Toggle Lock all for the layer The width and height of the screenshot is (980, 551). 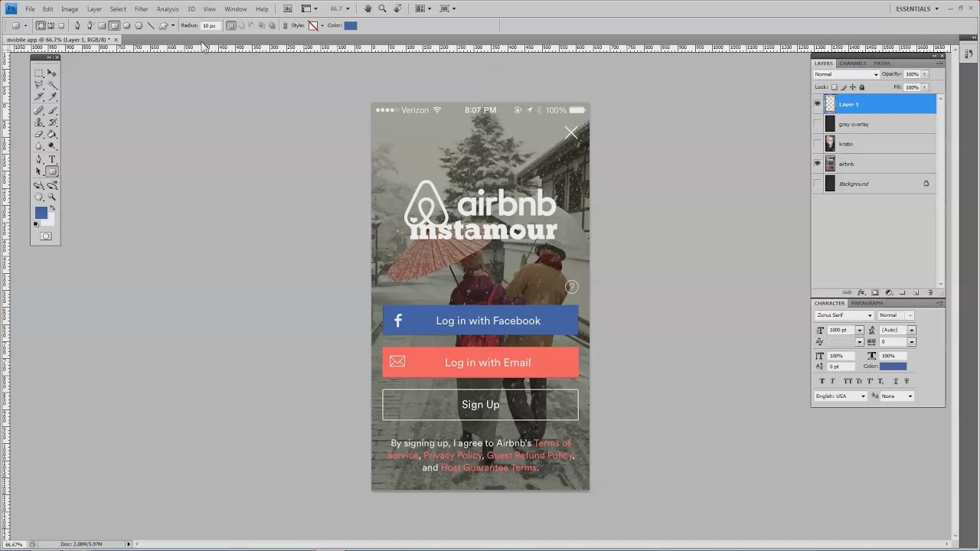click(862, 87)
